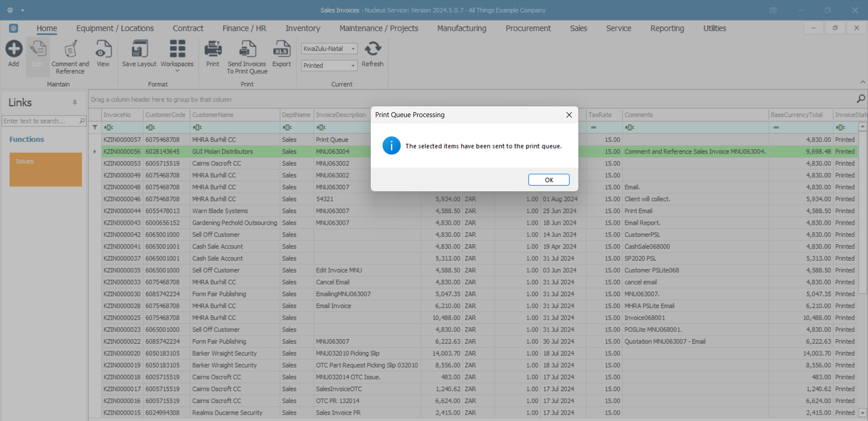This screenshot has height=421, width=868.
Task: Open Maintenance / Projects tab
Action: [379, 28]
